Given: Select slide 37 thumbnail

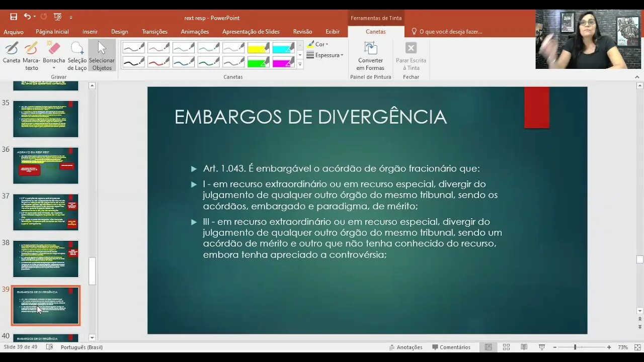Looking at the screenshot, I should coord(46,212).
